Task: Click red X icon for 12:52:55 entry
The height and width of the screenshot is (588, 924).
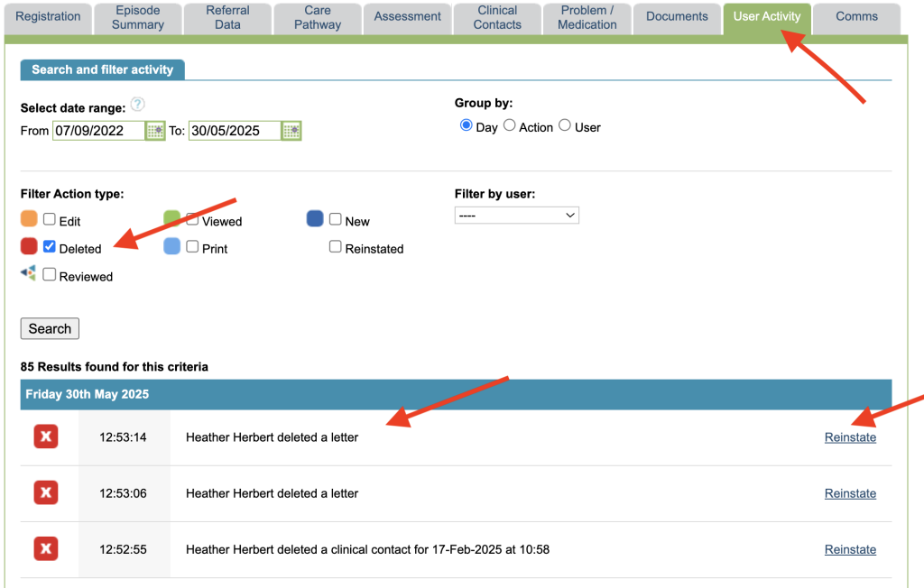Action: pos(46,549)
